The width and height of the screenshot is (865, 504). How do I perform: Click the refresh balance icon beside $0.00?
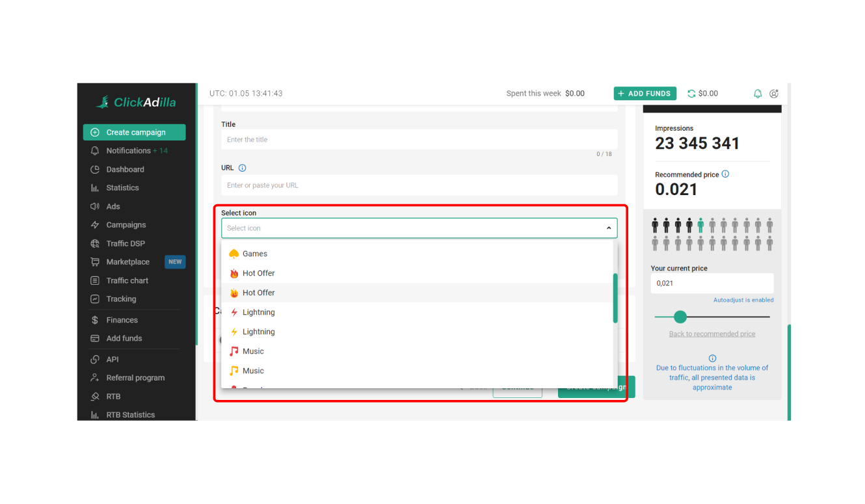691,94
